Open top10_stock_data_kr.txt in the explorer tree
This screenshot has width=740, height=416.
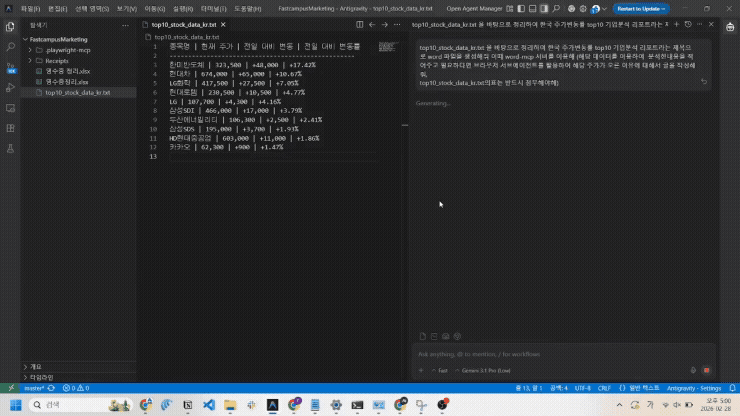[77, 93]
